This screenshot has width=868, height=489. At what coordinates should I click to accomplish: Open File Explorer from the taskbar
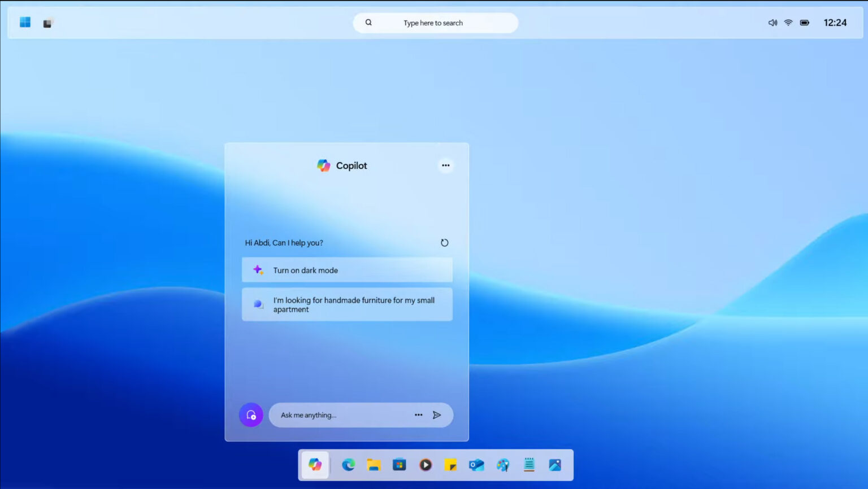coord(374,465)
